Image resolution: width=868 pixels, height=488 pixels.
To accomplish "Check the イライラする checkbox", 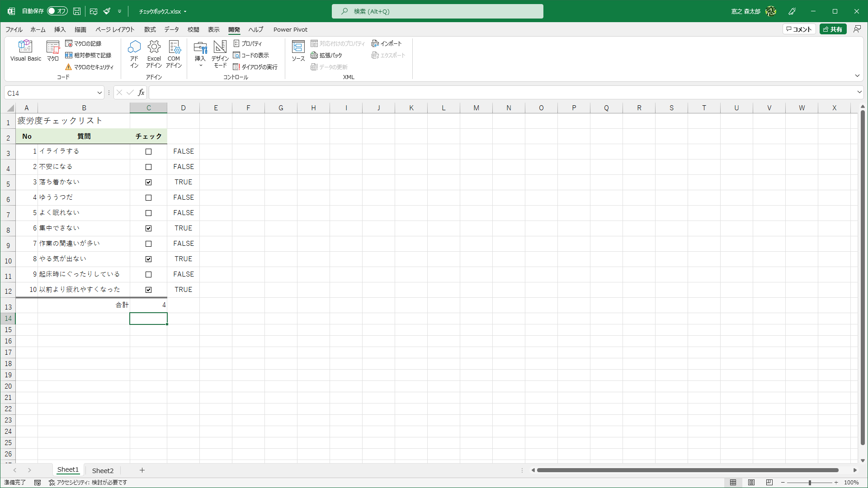I will 148,152.
